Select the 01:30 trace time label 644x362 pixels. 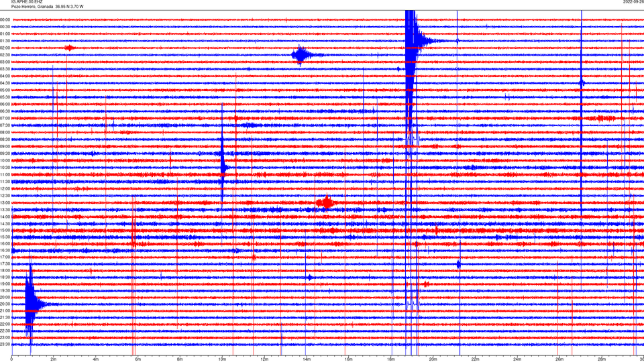(5, 41)
